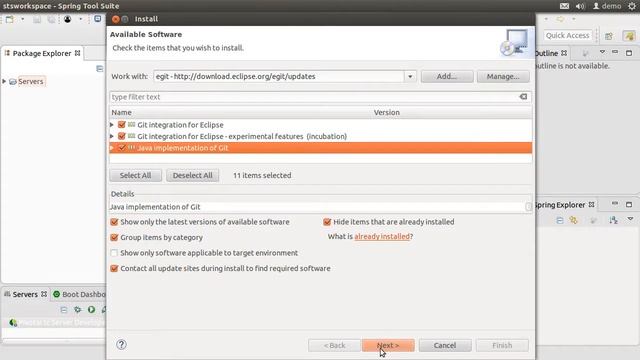Viewport: 640px width, 360px height.
Task: Click the gear icon in Servers view toolbar
Action: (78, 310)
